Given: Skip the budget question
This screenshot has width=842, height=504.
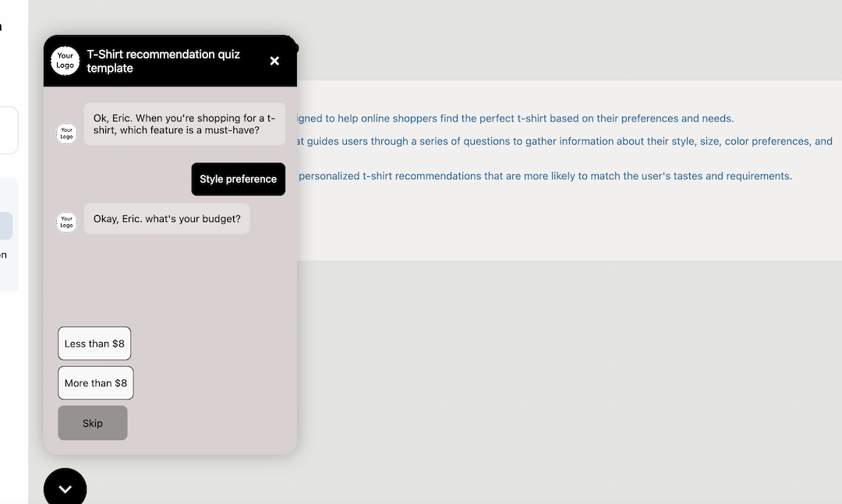Looking at the screenshot, I should (92, 422).
